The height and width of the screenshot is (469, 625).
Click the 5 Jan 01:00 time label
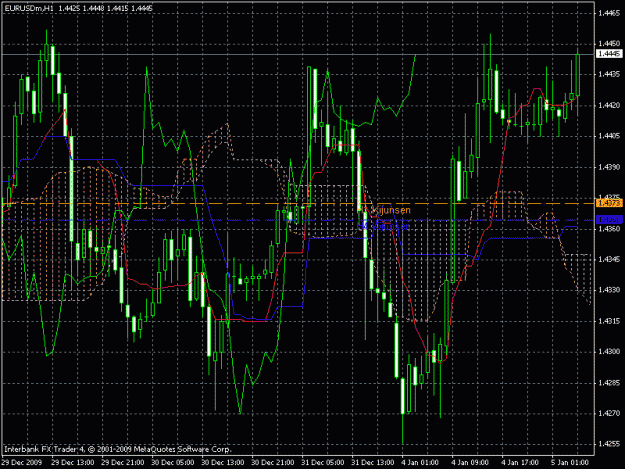click(570, 463)
